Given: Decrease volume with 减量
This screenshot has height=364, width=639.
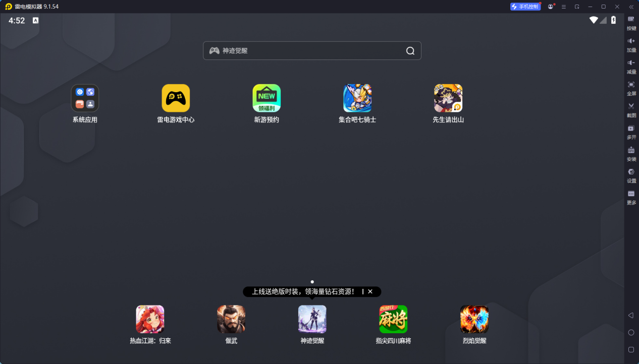Looking at the screenshot, I should [631, 67].
